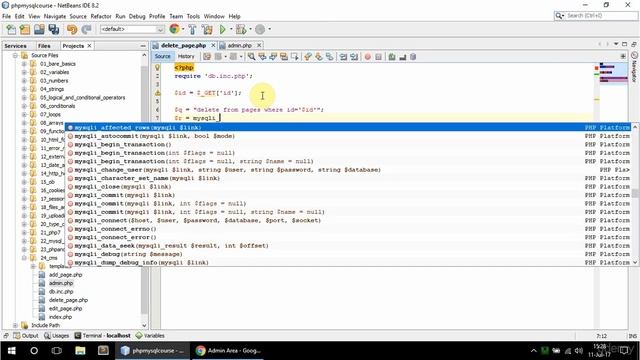Select mysqli_connect($host, $user...) completion entry
The width and height of the screenshot is (640, 360).
[x=349, y=220]
